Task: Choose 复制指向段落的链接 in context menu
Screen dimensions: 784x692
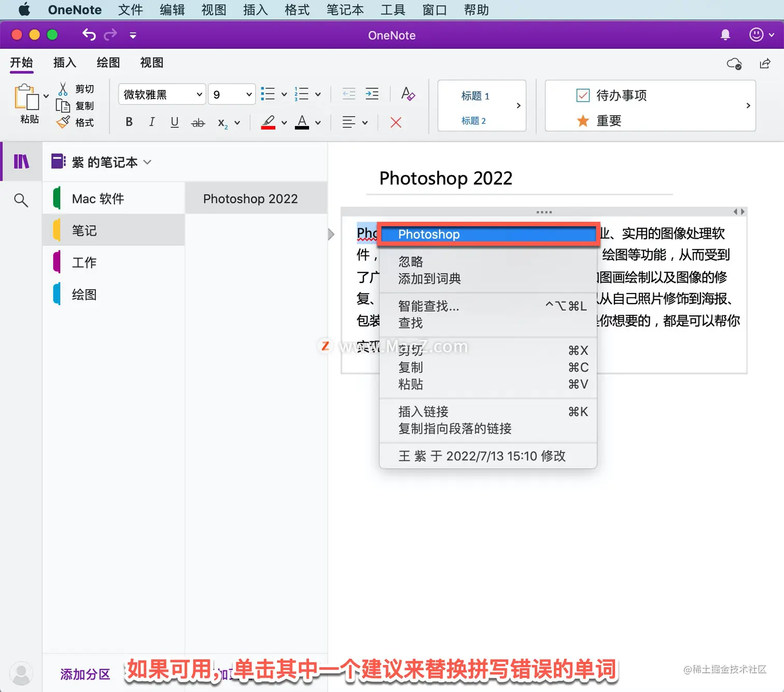Action: pos(488,429)
